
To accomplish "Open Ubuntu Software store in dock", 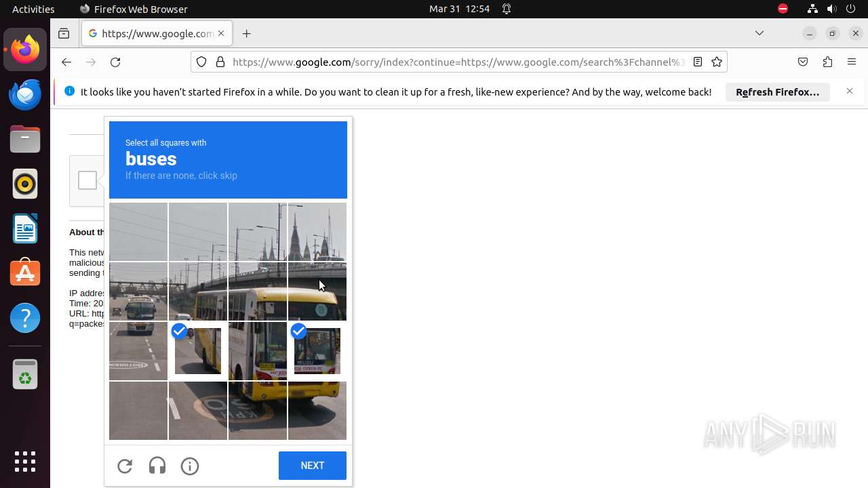I will click(25, 273).
